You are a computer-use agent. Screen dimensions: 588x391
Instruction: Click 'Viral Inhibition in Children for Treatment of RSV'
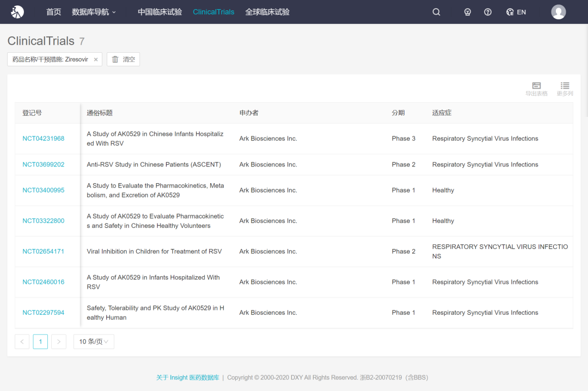(154, 251)
